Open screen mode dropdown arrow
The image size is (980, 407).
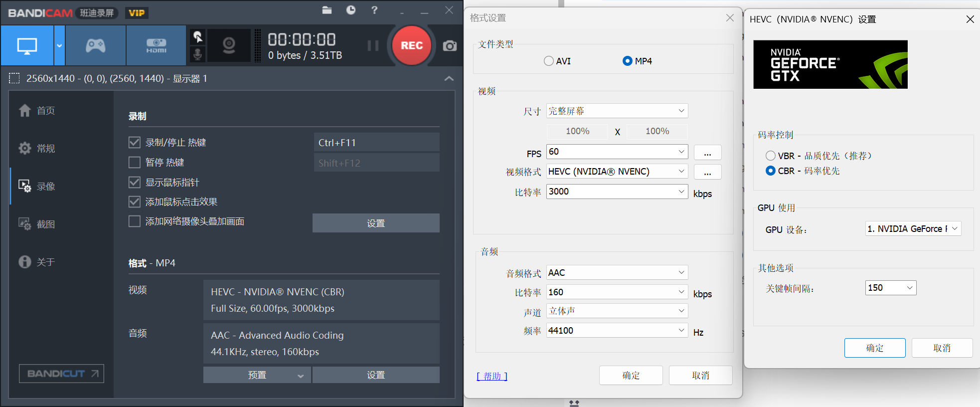59,46
